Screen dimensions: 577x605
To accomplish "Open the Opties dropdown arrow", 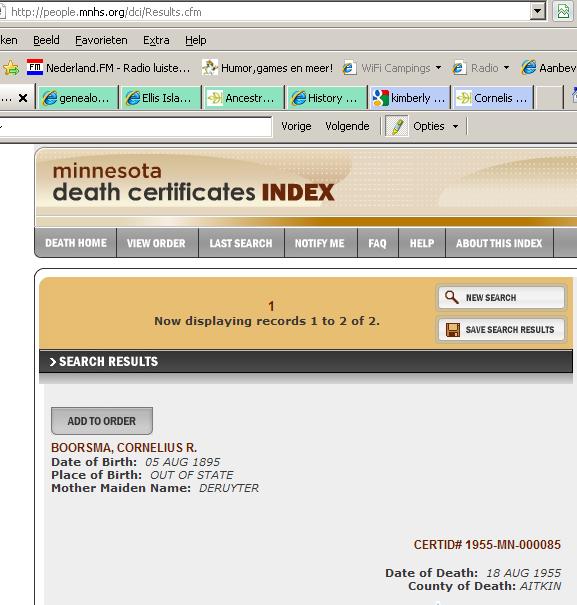I will [455, 126].
